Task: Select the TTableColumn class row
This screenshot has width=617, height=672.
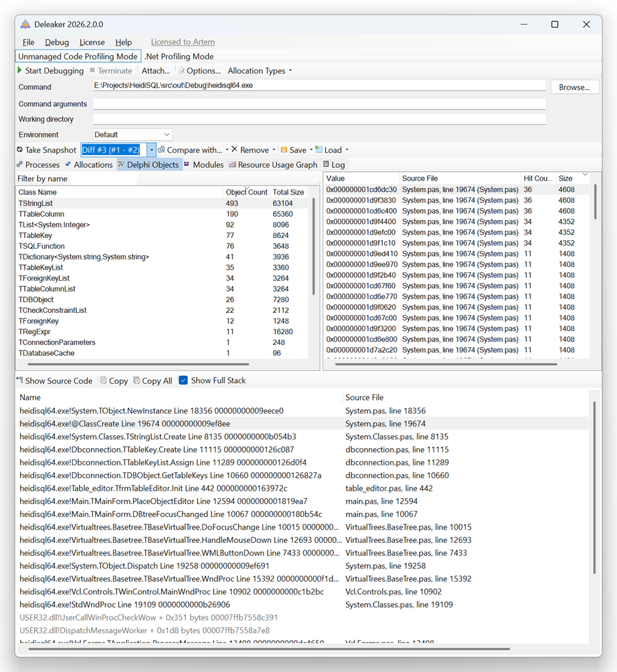Action: (x=162, y=214)
